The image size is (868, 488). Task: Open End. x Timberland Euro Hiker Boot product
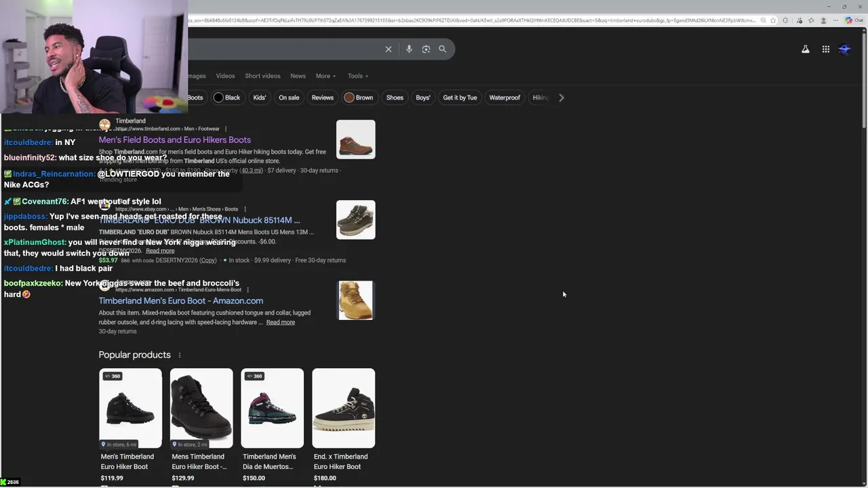343,425
